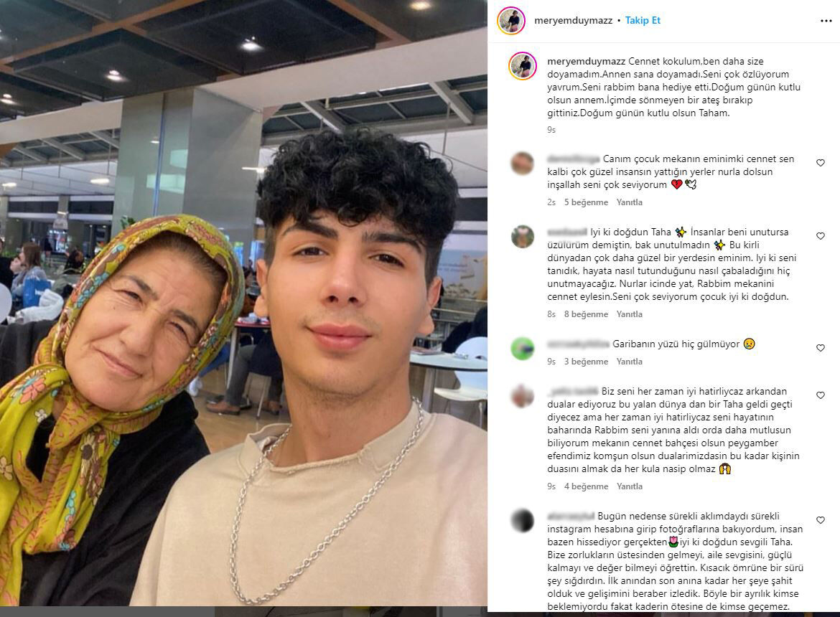840x617 pixels.
Task: Reply to the 'Canım çocuk' comment
Action: click(x=629, y=202)
